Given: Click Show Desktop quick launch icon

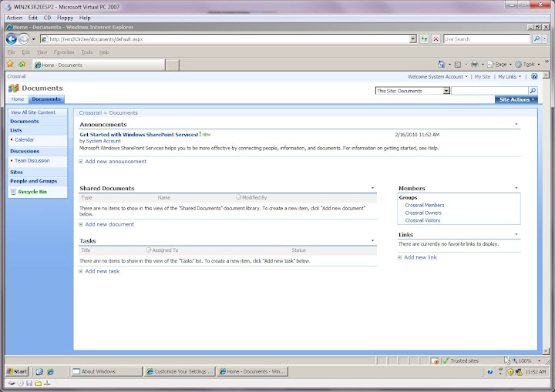Looking at the screenshot, I should (x=39, y=371).
